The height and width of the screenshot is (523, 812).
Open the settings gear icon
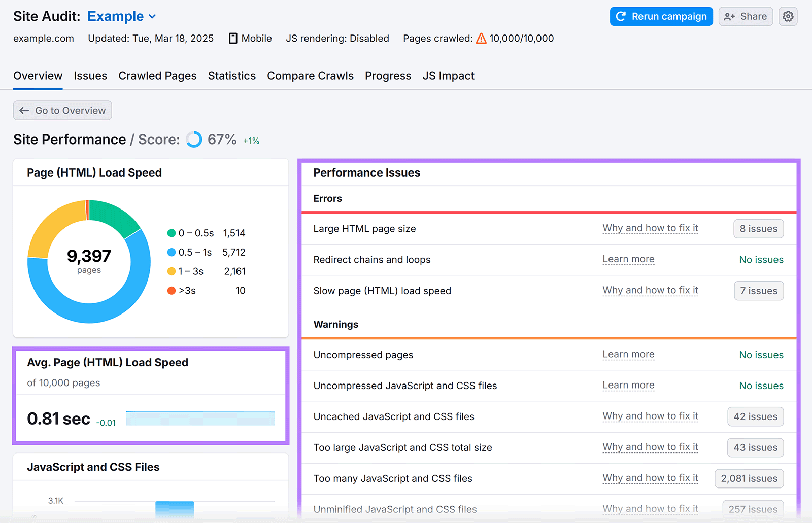point(788,16)
